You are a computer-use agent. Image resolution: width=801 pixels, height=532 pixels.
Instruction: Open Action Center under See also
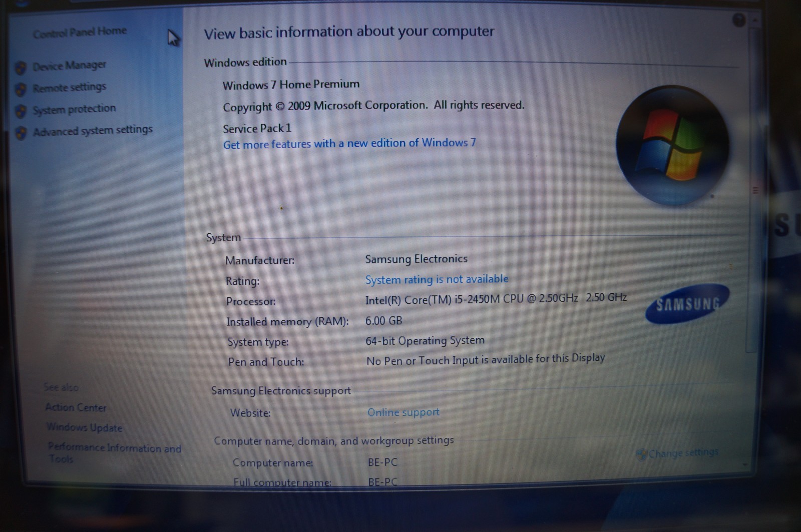(76, 407)
